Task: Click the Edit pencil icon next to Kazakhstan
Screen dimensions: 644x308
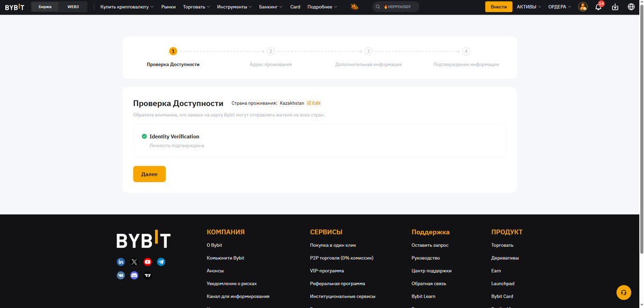Action: pos(309,103)
